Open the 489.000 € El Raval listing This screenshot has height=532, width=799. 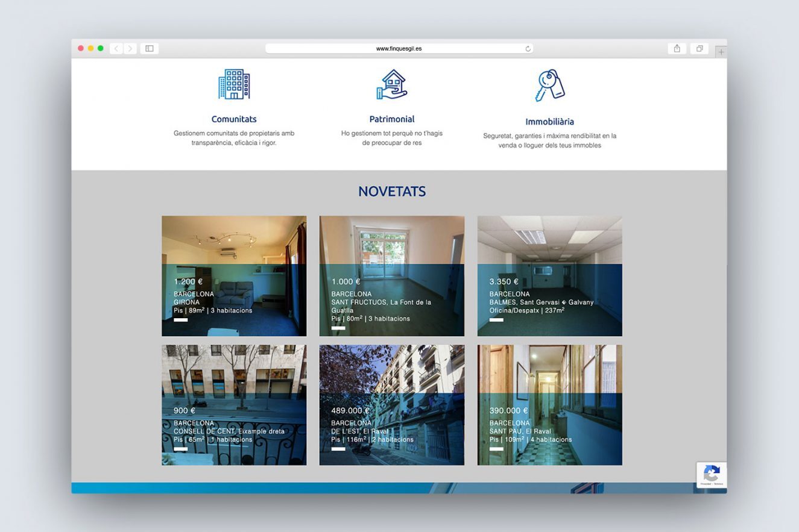[392, 405]
